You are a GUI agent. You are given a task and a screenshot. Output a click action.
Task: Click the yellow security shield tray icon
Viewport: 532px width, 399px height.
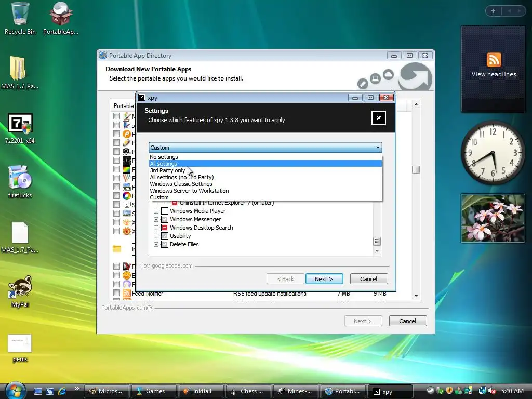[449, 391]
